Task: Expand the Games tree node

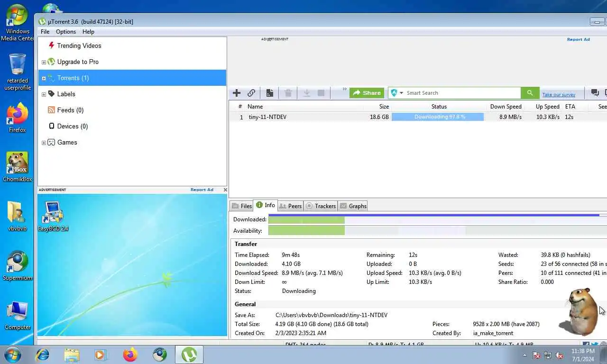Action: [x=44, y=143]
